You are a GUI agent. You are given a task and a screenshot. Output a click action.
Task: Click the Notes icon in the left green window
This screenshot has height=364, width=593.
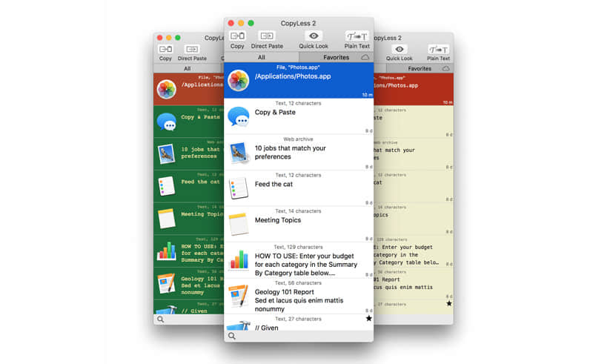click(167, 219)
